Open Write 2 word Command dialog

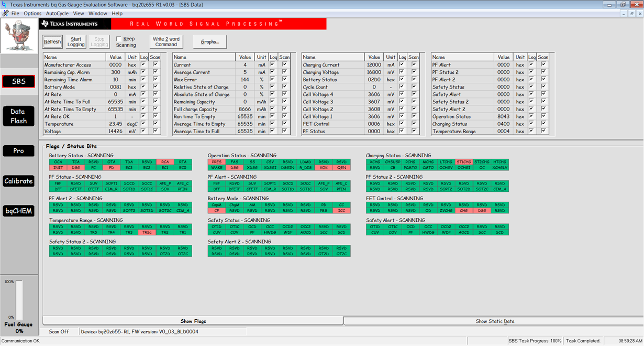point(166,42)
